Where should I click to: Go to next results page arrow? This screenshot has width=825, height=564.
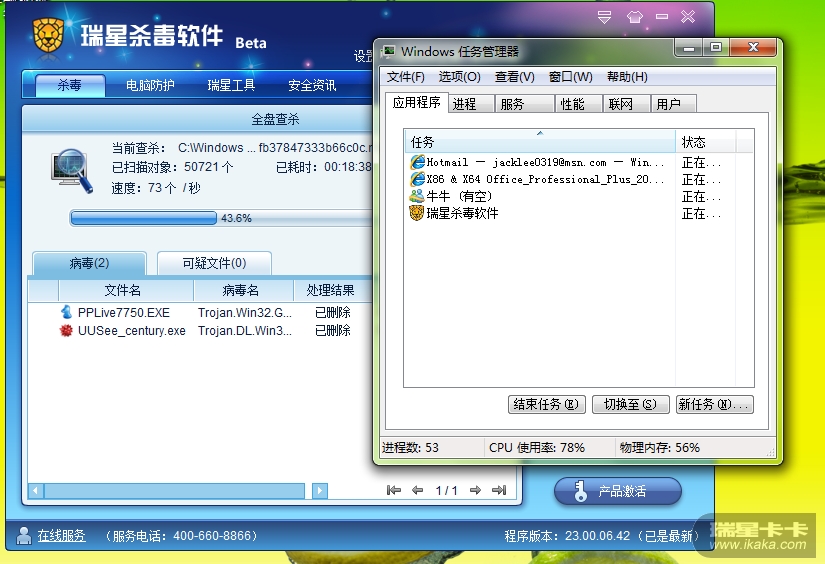tap(475, 490)
